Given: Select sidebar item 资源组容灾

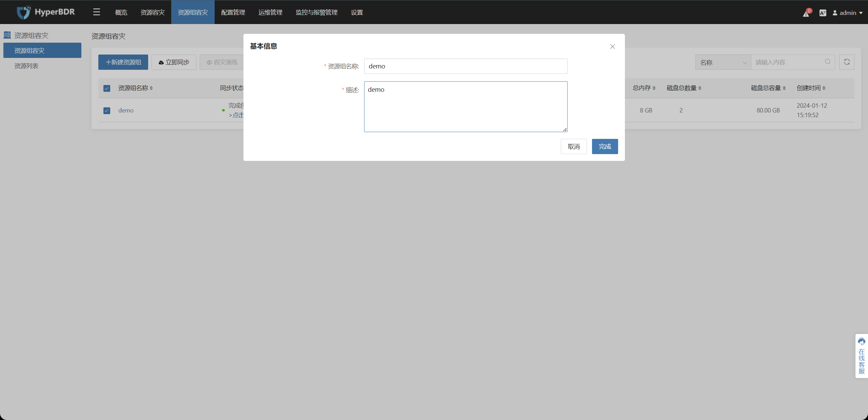Looking at the screenshot, I should 42,50.
